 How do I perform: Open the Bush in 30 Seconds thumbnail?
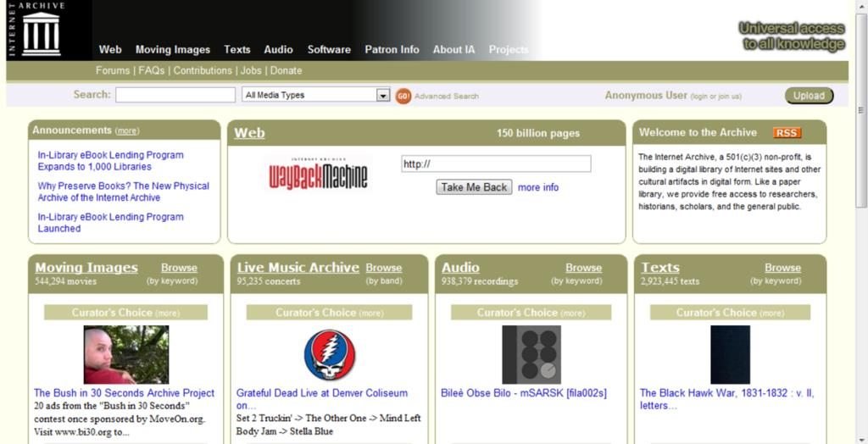pyautogui.click(x=126, y=354)
